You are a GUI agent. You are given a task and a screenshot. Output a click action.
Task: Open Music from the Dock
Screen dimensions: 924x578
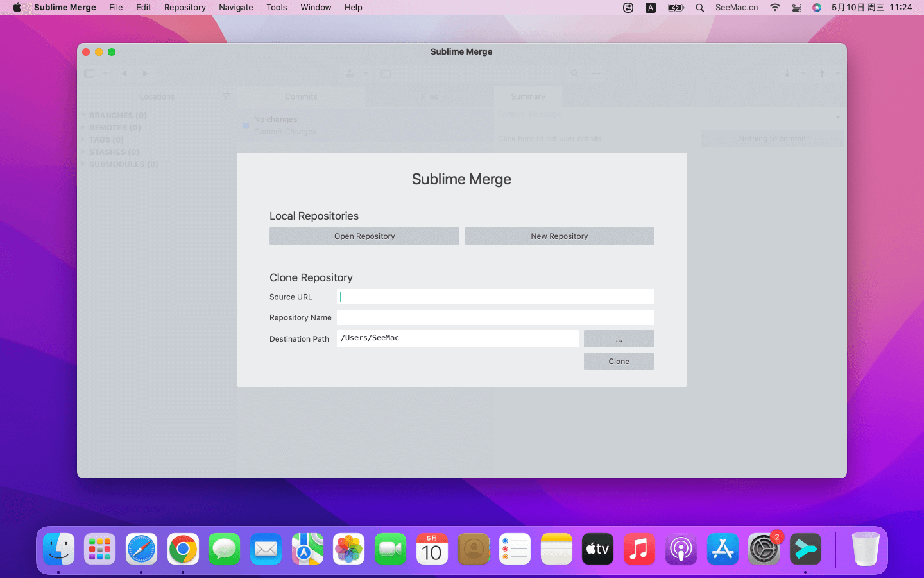[639, 549]
